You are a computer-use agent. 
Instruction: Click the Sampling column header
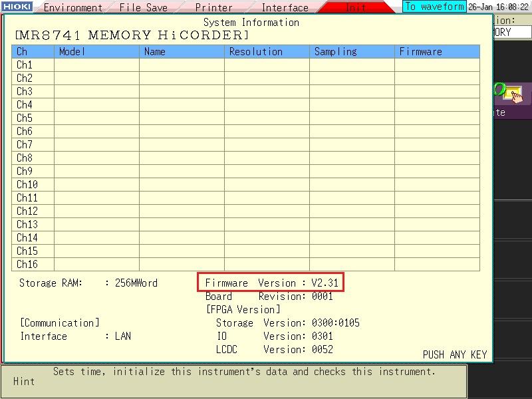coord(352,52)
